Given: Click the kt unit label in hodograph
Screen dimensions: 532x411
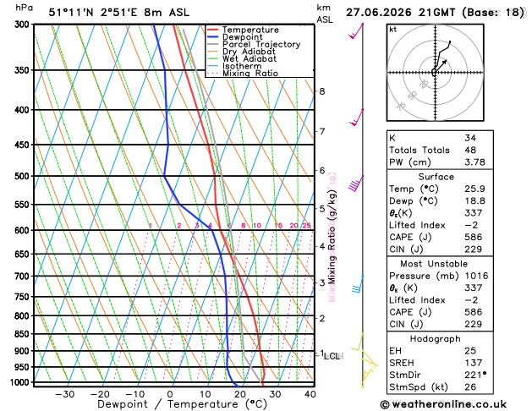Looking at the screenshot, I should coord(393,30).
